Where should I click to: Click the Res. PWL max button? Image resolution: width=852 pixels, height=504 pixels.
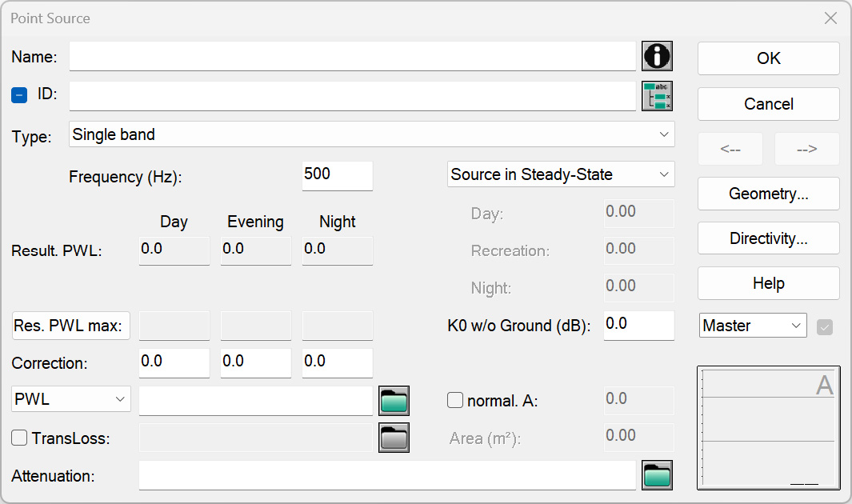point(71,326)
